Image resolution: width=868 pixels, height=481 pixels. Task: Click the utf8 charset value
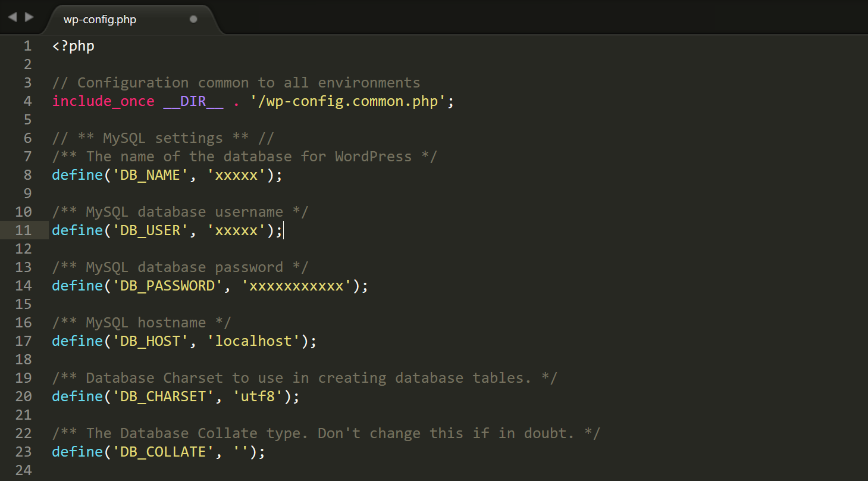pyautogui.click(x=258, y=396)
